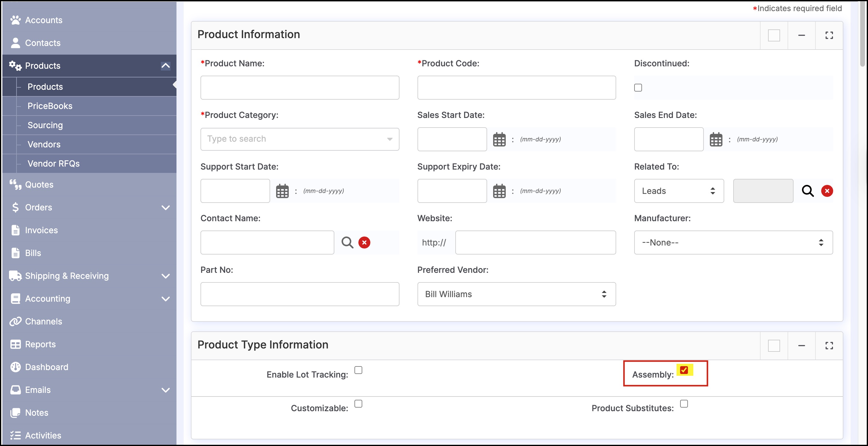Maximize the Product Type Information panel

pos(829,346)
